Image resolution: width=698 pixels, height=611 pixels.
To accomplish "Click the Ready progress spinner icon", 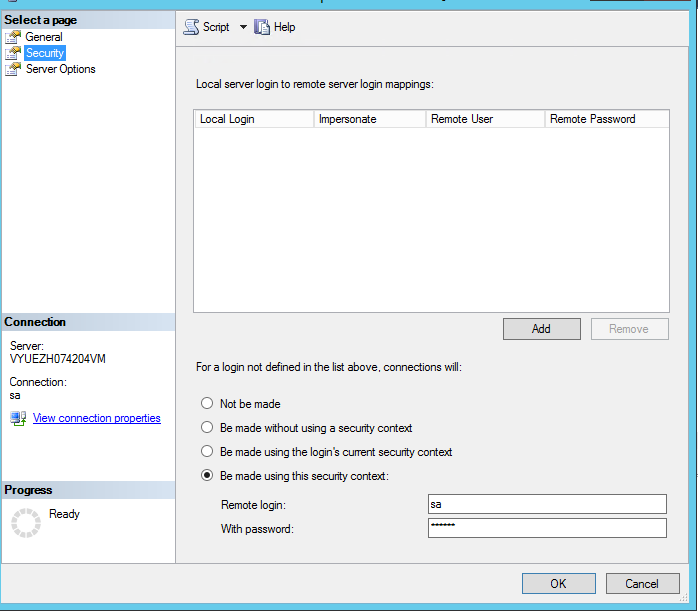I will [26, 523].
